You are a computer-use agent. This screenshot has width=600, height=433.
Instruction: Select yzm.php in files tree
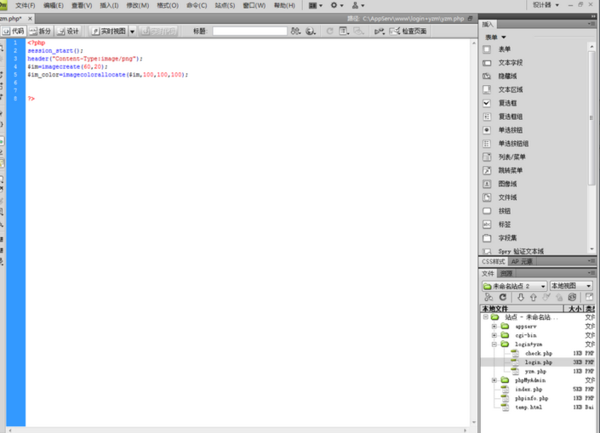tap(535, 371)
